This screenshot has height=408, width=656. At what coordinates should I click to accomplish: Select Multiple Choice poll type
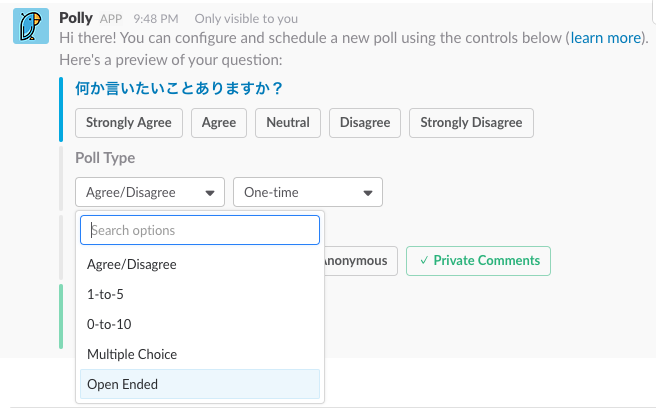point(132,354)
